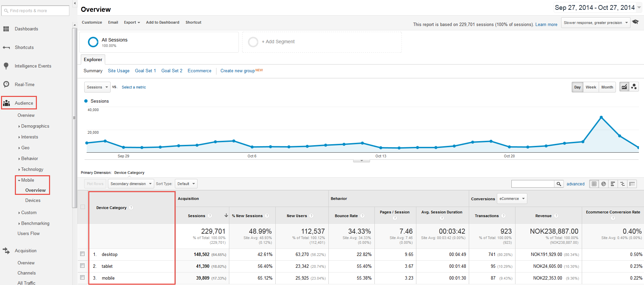The width and height of the screenshot is (644, 285).
Task: Click the graduation cap education icon
Action: (x=636, y=22)
